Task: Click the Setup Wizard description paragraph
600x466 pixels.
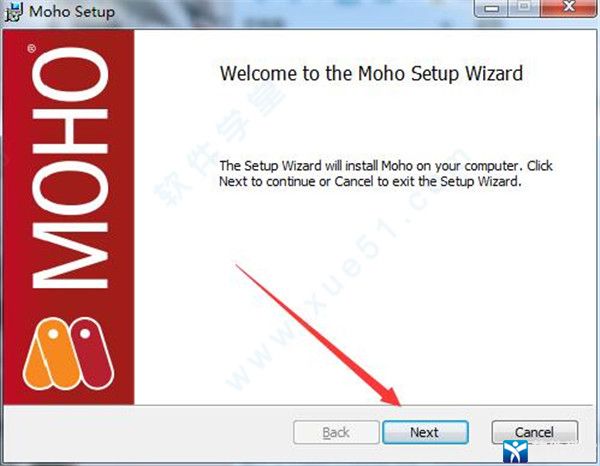Action: point(386,173)
